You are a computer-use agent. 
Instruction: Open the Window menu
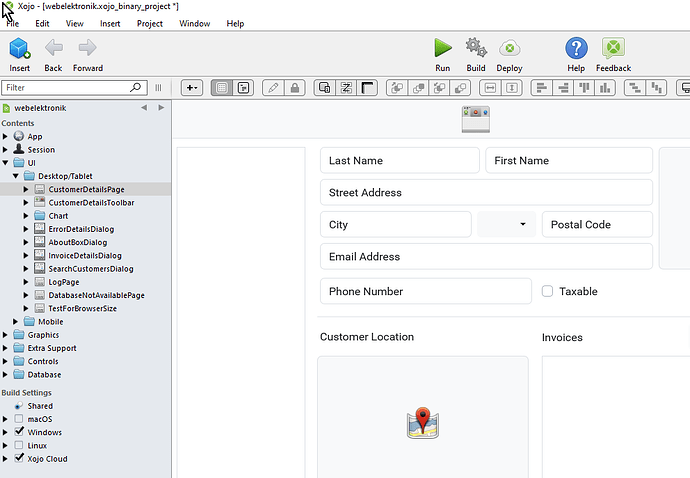pos(195,24)
